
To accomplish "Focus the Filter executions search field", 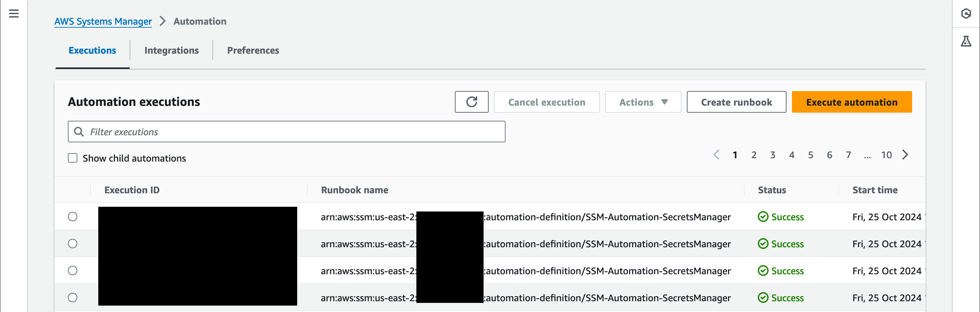I will click(286, 132).
